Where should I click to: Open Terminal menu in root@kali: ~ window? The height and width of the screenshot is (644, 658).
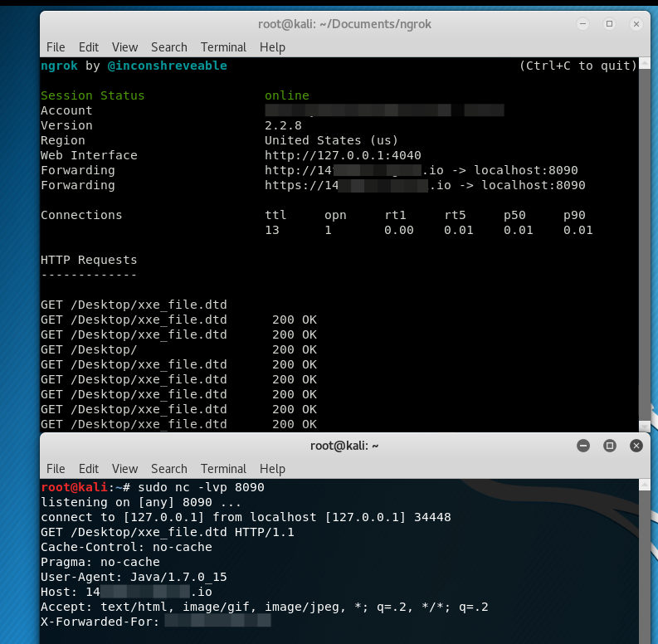(x=223, y=469)
